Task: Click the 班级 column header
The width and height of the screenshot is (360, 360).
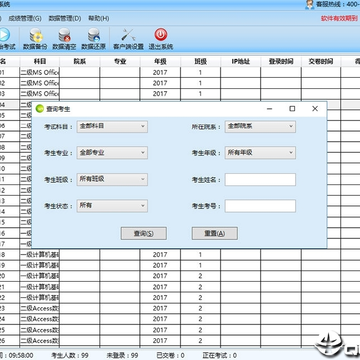Action: (x=200, y=62)
